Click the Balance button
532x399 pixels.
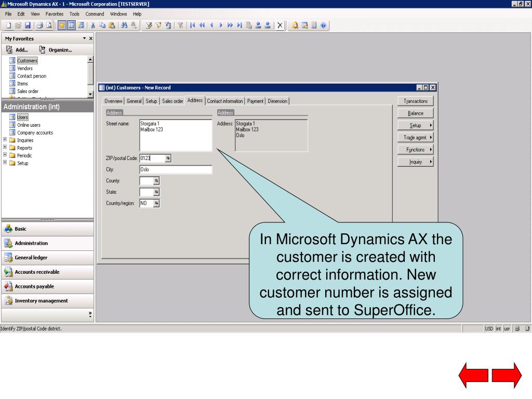[416, 113]
